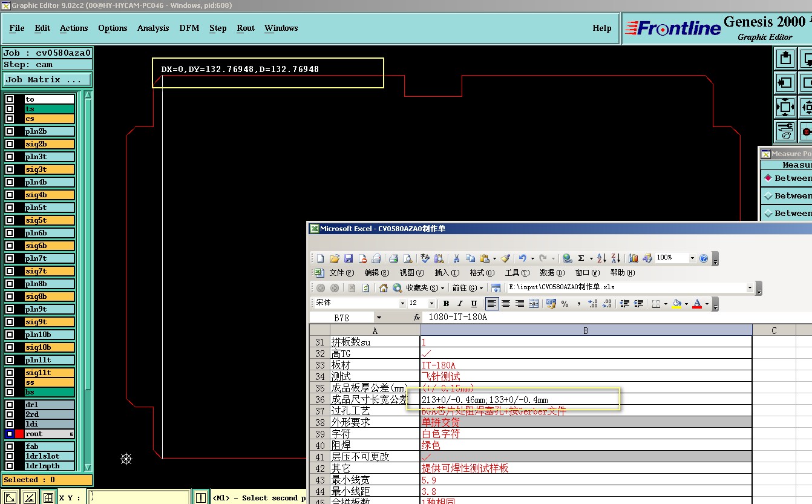Viewport: 812px width, 504px height.
Task: Open the tools and palette settings icon
Action: (x=785, y=131)
